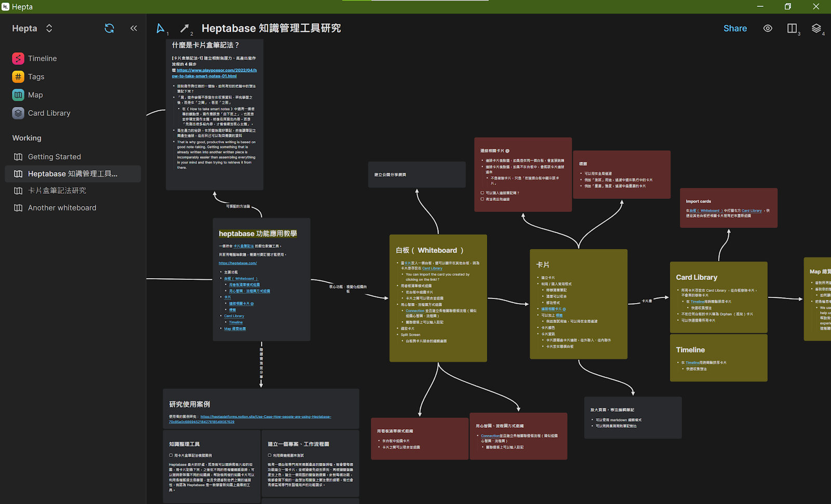Select the pointer tool in toolbar
Viewport: 831px width, 504px height.
(x=160, y=29)
